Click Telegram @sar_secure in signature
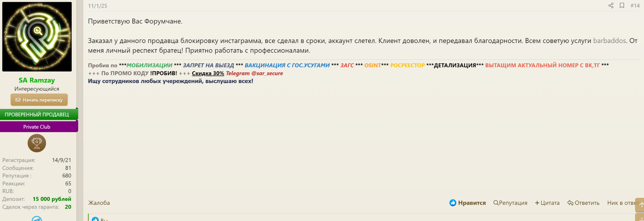This screenshot has height=221, width=644. click(x=254, y=73)
